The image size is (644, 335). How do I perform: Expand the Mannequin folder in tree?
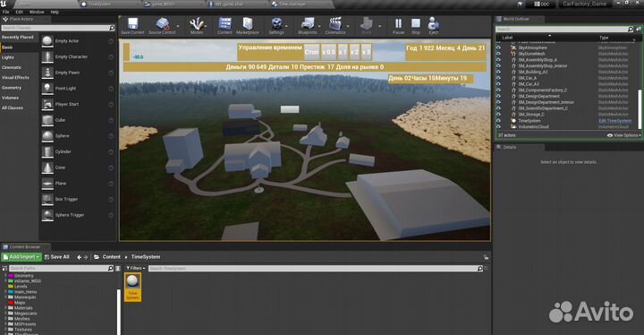[x=5, y=297]
